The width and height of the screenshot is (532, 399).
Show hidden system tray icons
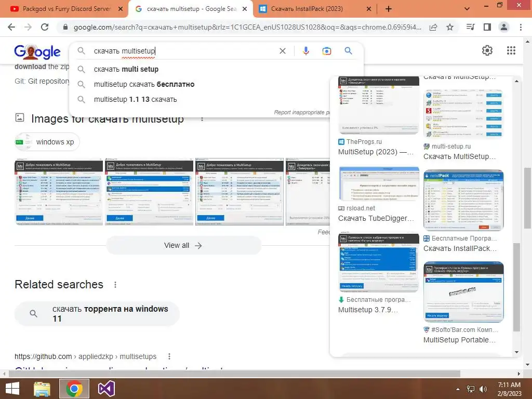(x=458, y=389)
